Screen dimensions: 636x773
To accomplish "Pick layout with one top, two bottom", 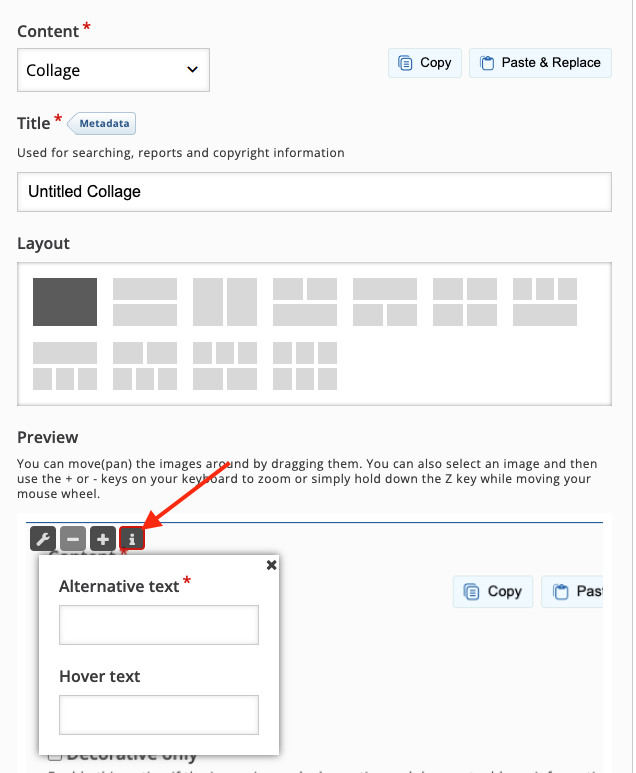I will (x=385, y=302).
